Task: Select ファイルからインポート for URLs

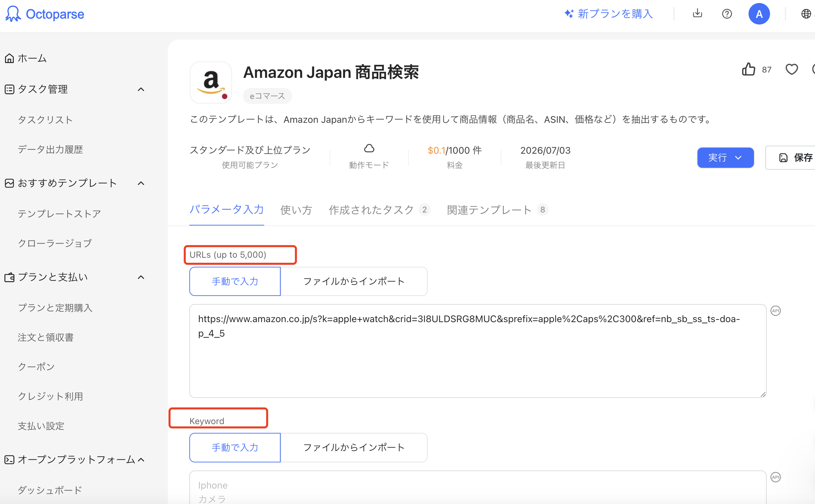Action: pos(354,281)
